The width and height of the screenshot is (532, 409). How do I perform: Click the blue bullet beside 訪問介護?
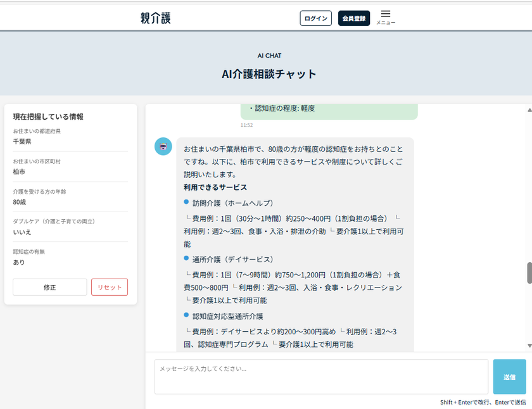[x=186, y=202]
